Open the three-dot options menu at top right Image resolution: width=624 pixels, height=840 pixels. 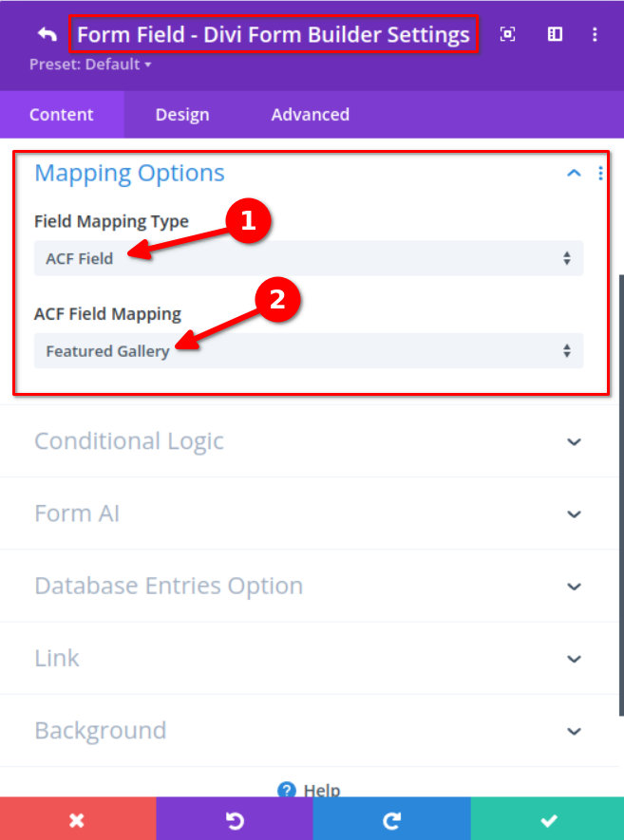pos(595,33)
